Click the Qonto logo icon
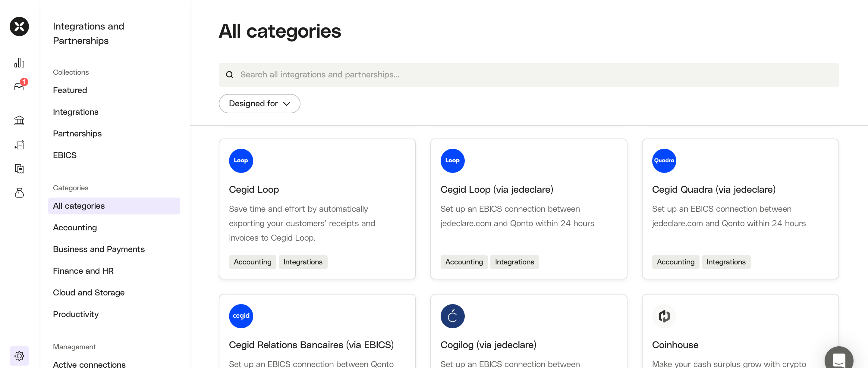The image size is (868, 368). 19,26
